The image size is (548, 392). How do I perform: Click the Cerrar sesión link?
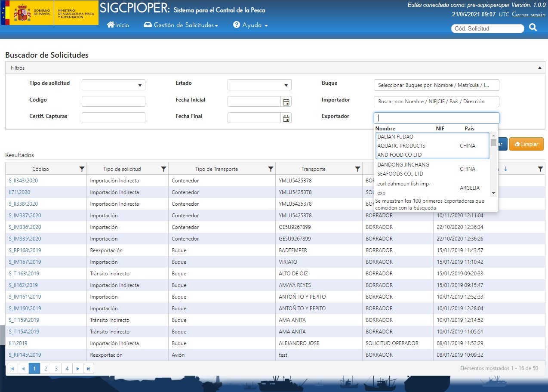coord(528,15)
